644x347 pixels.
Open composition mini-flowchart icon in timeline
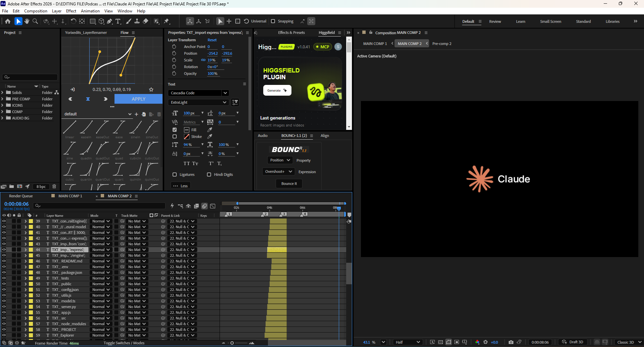pyautogui.click(x=180, y=206)
